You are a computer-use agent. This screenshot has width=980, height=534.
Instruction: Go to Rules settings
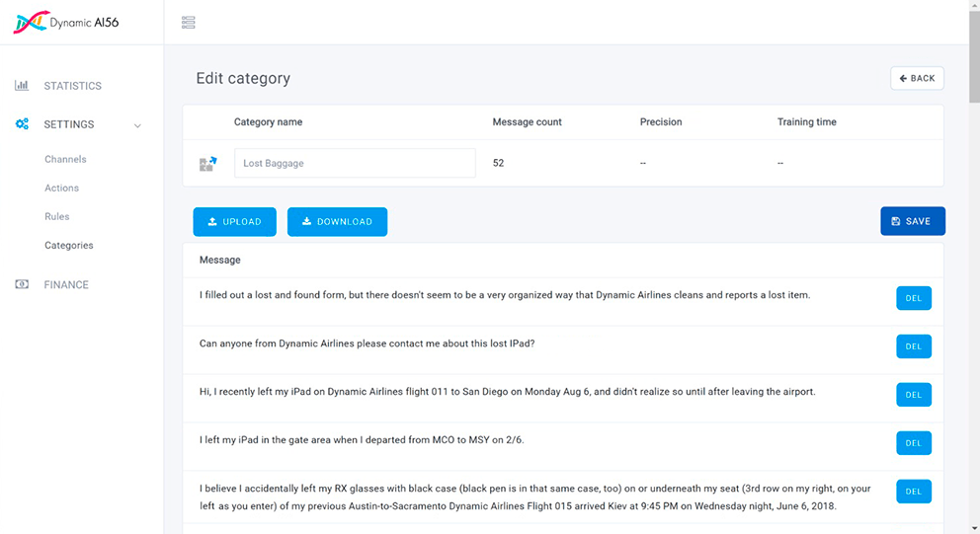pyautogui.click(x=57, y=216)
